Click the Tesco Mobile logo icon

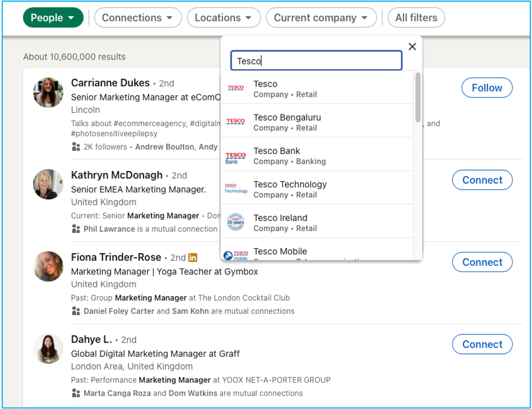point(236,255)
